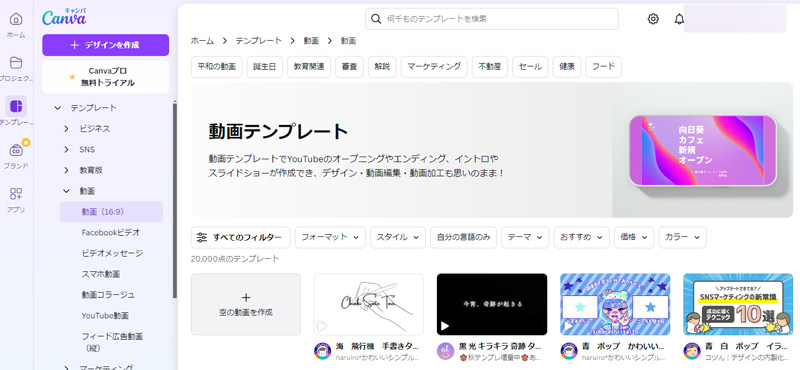Open the 青 ポップ かわいい template thumbnail
The image size is (800, 370).
coord(615,304)
